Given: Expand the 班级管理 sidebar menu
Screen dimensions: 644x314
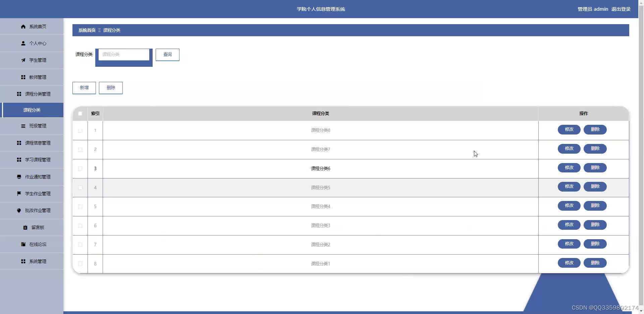Looking at the screenshot, I should [32, 126].
